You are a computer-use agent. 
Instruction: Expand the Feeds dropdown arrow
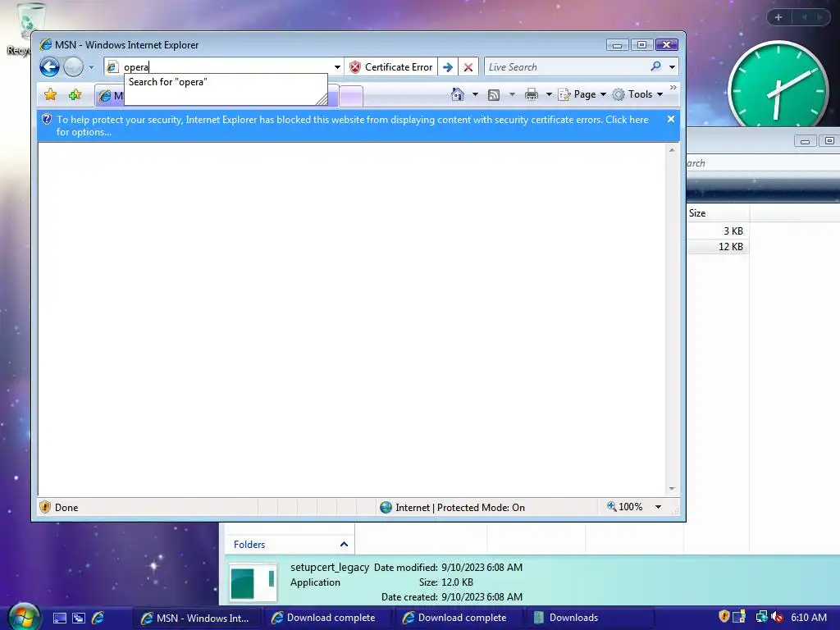point(512,94)
